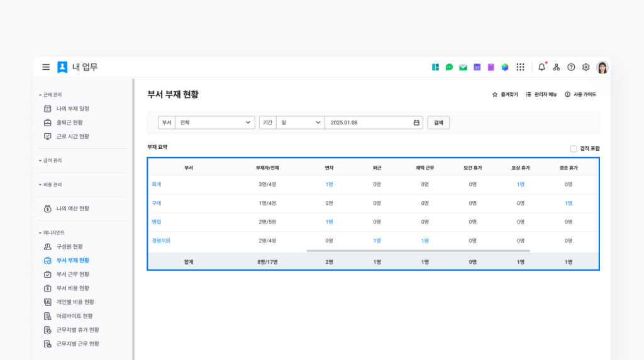Image resolution: width=644 pixels, height=360 pixels.
Task: Open the multicolor cube app icon
Action: point(505,67)
